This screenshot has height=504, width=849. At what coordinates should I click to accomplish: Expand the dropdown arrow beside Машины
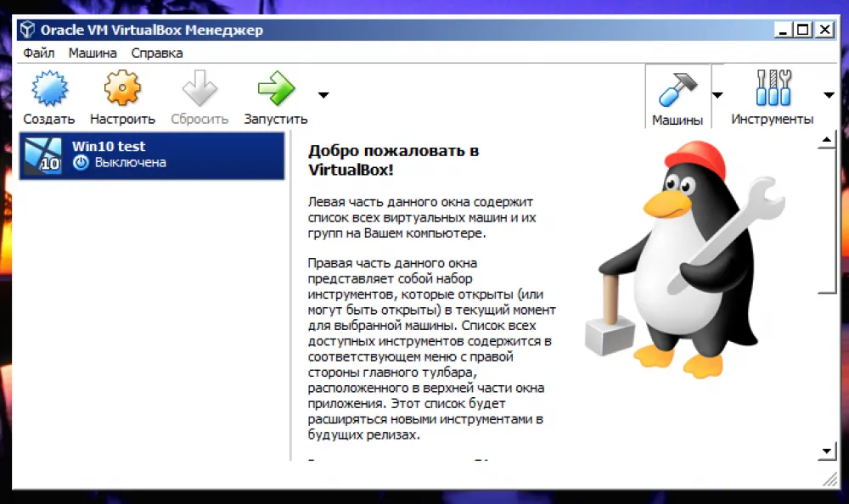click(x=717, y=95)
